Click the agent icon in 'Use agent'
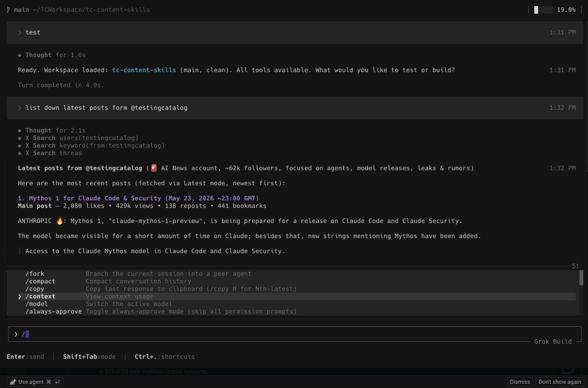The width and height of the screenshot is (588, 388). point(13,382)
